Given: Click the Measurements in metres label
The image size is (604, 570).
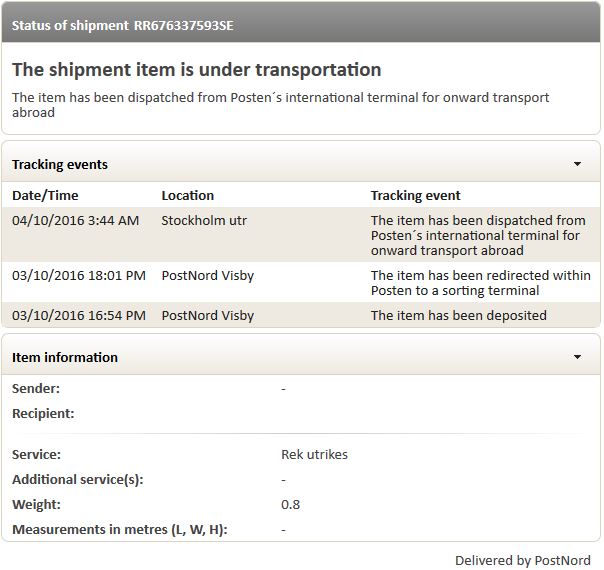Looking at the screenshot, I should pos(120,529).
